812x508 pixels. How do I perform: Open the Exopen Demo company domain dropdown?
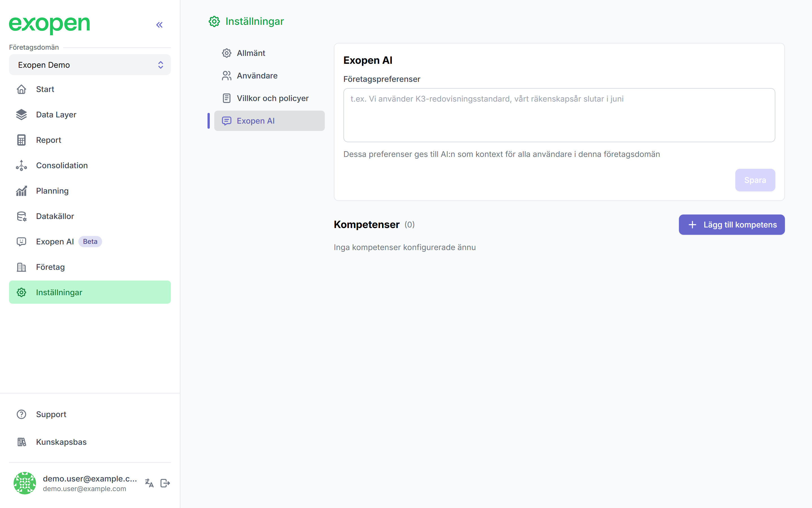(x=90, y=65)
